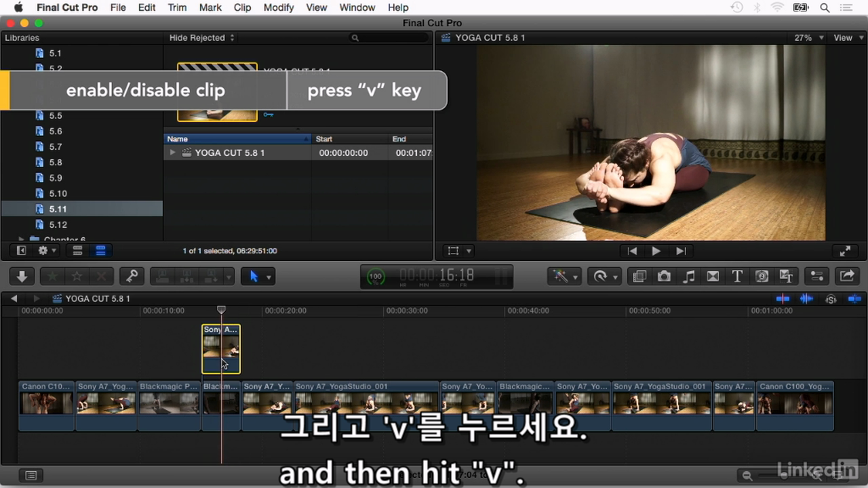Open the Music and Sound browser
This screenshot has width=868, height=488.
(x=688, y=277)
